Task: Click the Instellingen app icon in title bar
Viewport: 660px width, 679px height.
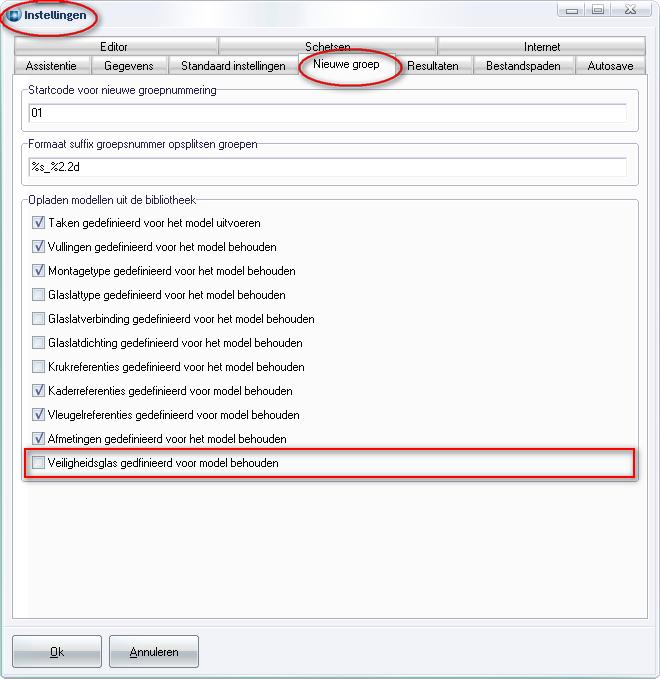Action: click(14, 15)
